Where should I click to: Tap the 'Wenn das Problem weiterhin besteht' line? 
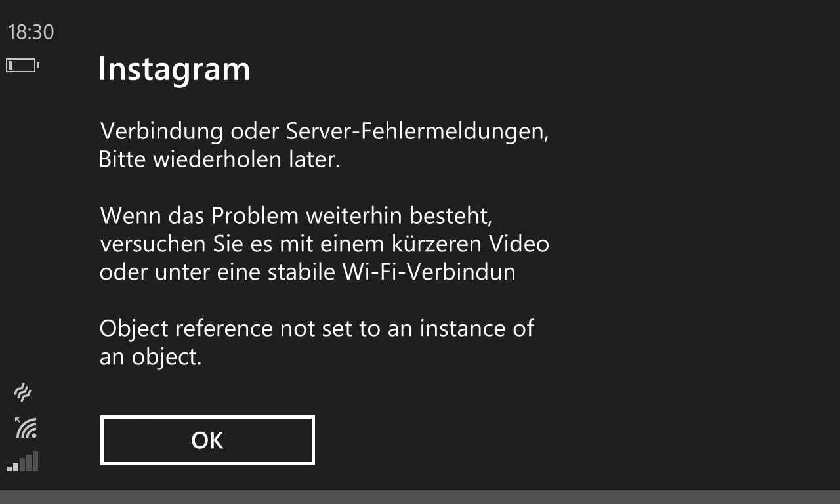pyautogui.click(x=296, y=215)
